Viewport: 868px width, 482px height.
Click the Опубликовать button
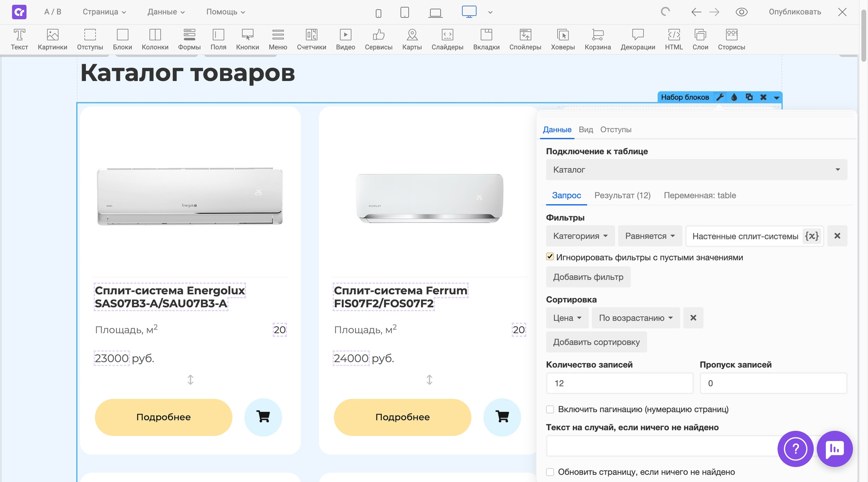pyautogui.click(x=795, y=12)
